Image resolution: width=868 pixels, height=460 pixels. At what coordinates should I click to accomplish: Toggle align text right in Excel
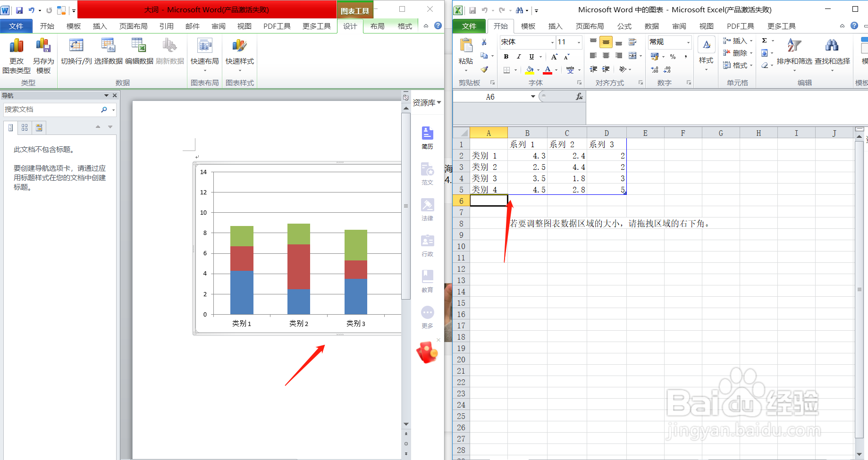[619, 56]
